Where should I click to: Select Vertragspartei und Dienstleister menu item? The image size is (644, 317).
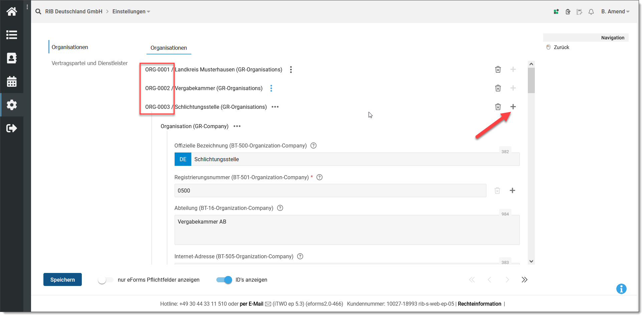pos(89,63)
